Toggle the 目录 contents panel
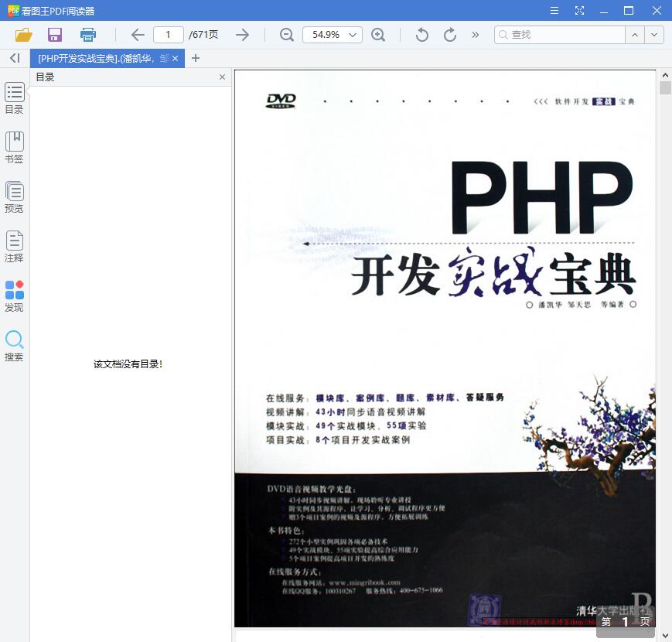 (x=14, y=97)
